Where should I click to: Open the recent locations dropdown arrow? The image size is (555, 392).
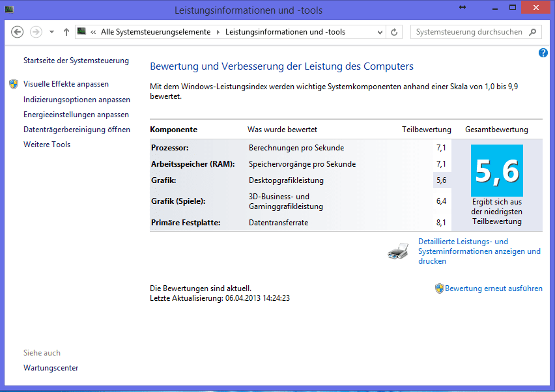[x=51, y=32]
